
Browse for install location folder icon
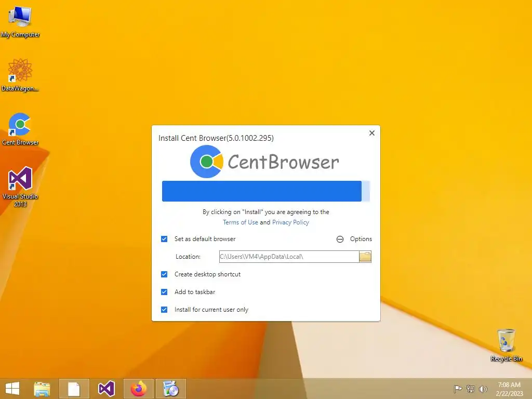coord(365,257)
